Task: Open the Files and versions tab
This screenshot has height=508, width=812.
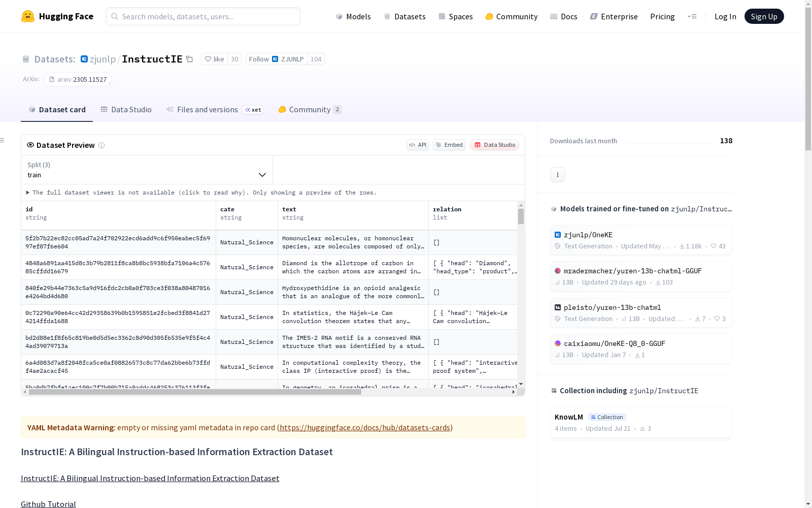Action: click(x=215, y=110)
